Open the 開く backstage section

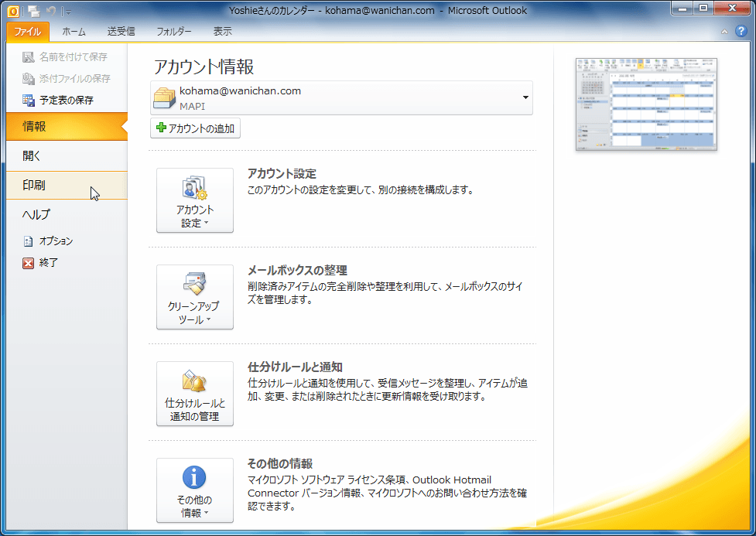(x=67, y=155)
